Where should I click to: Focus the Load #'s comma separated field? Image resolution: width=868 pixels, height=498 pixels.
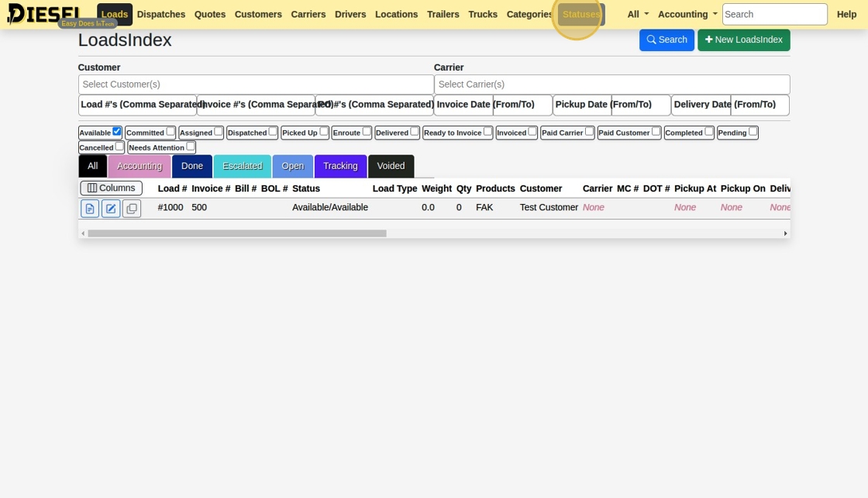[137, 105]
